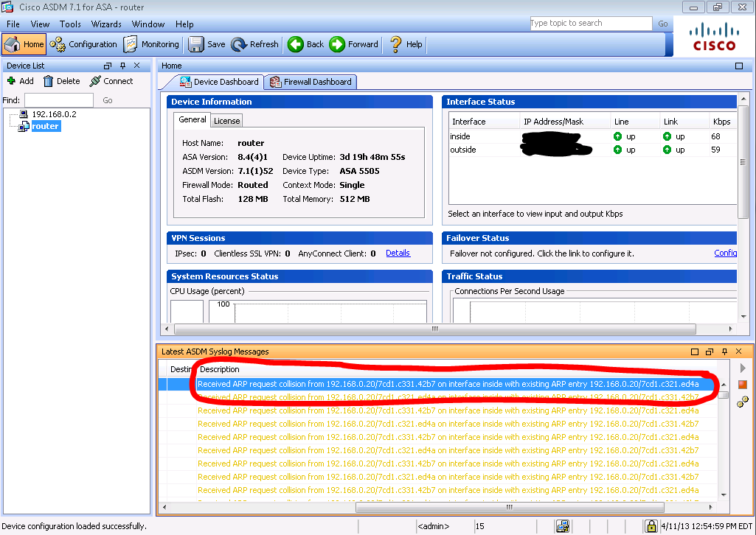This screenshot has height=535, width=756.
Task: Click the Home panel vertical scrollbar
Action: coord(743,161)
